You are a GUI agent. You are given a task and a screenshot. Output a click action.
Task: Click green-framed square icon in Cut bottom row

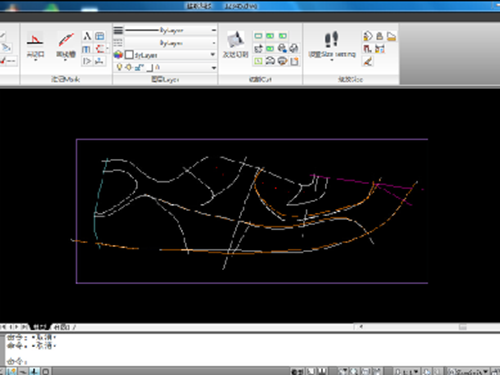coord(258,61)
